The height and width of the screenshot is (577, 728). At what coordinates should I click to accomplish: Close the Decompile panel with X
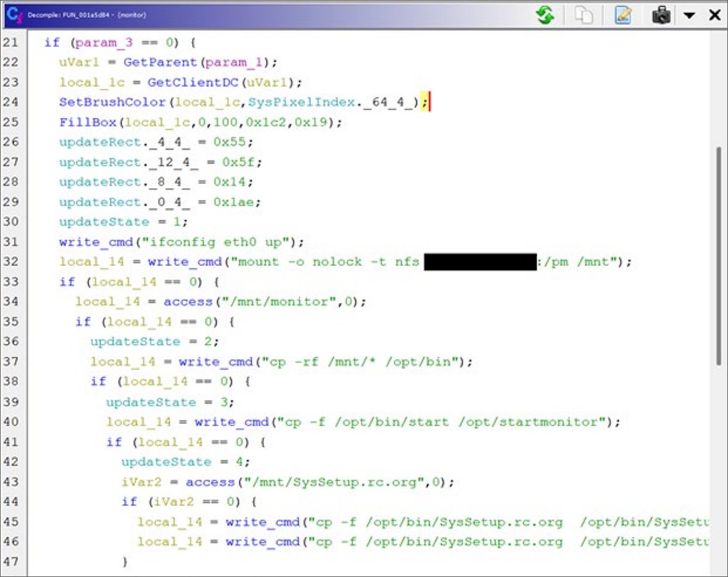click(715, 15)
